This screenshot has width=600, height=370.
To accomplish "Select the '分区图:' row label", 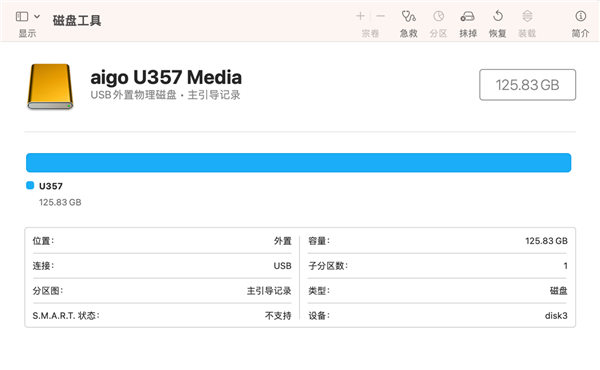I will click(48, 291).
